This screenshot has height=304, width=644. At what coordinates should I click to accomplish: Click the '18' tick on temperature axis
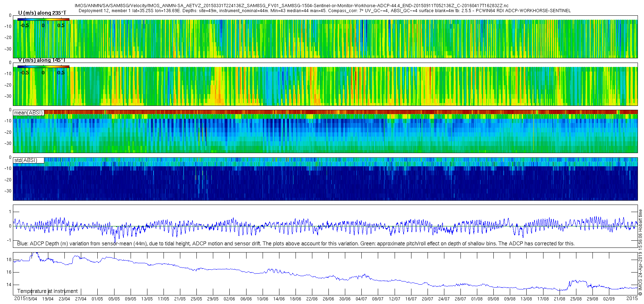pyautogui.click(x=9, y=260)
